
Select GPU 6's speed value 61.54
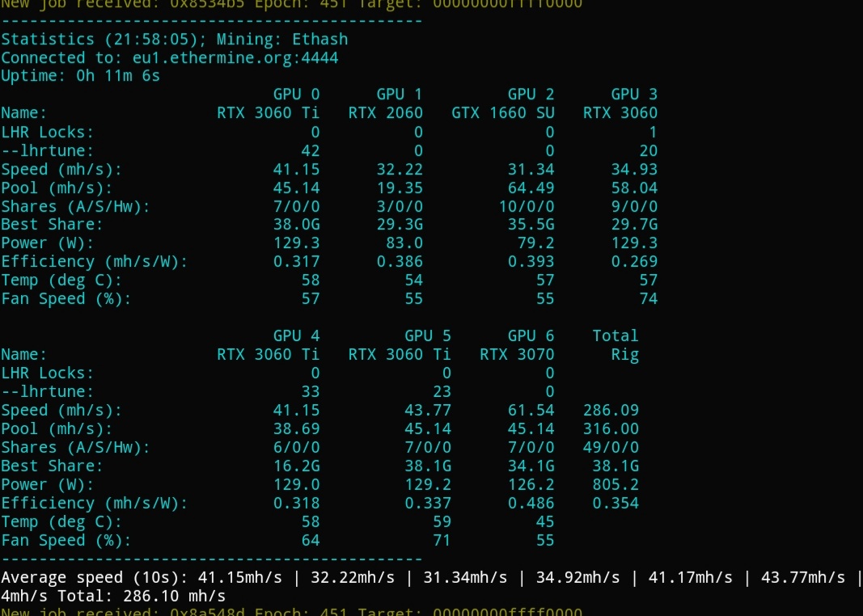[531, 411]
